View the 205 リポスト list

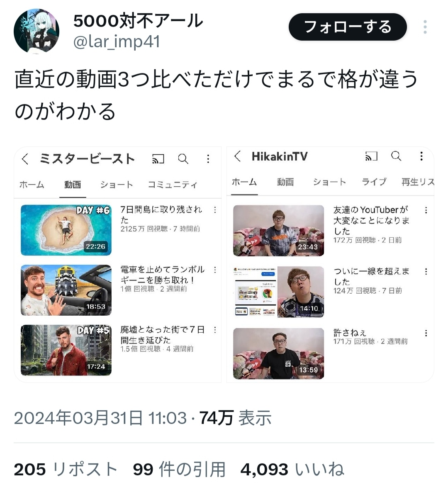pos(66,470)
